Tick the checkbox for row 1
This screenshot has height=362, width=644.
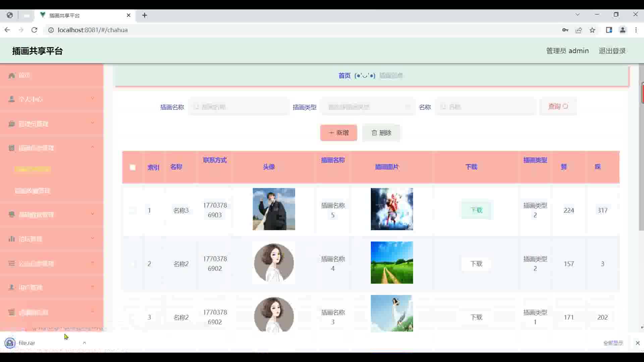point(132,210)
